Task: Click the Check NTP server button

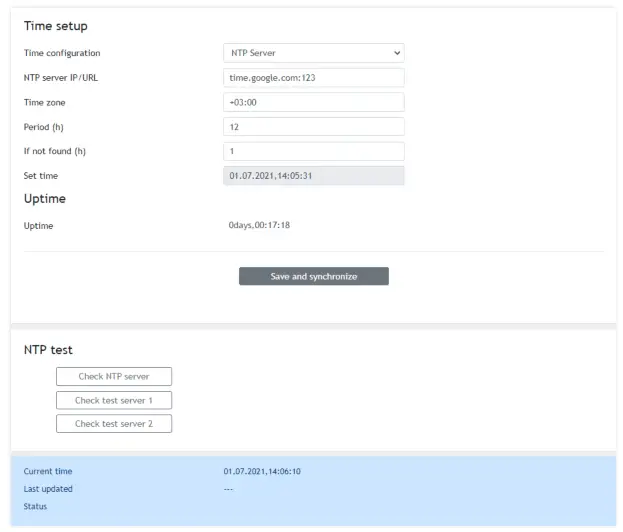Action: click(114, 377)
